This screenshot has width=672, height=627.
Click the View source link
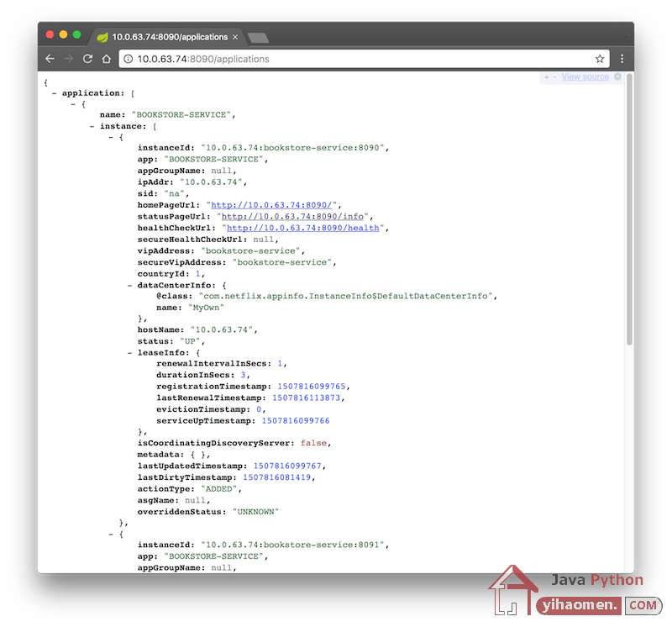585,77
